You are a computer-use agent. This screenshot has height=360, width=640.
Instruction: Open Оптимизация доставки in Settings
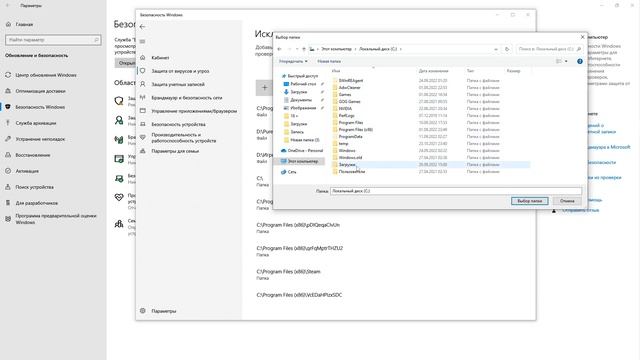(x=40, y=91)
